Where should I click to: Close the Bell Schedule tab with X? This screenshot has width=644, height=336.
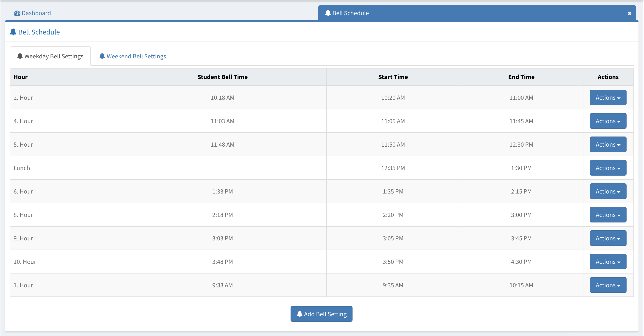(x=629, y=14)
